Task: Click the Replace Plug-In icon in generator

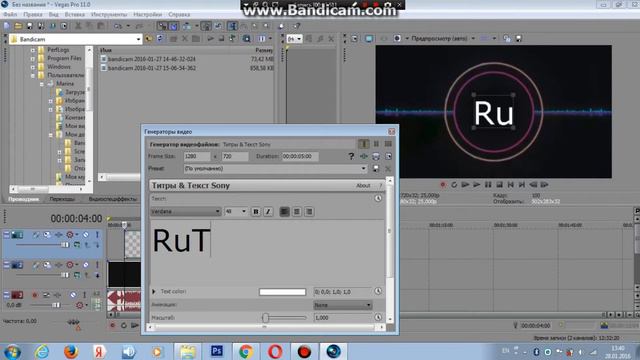Action: tap(364, 156)
